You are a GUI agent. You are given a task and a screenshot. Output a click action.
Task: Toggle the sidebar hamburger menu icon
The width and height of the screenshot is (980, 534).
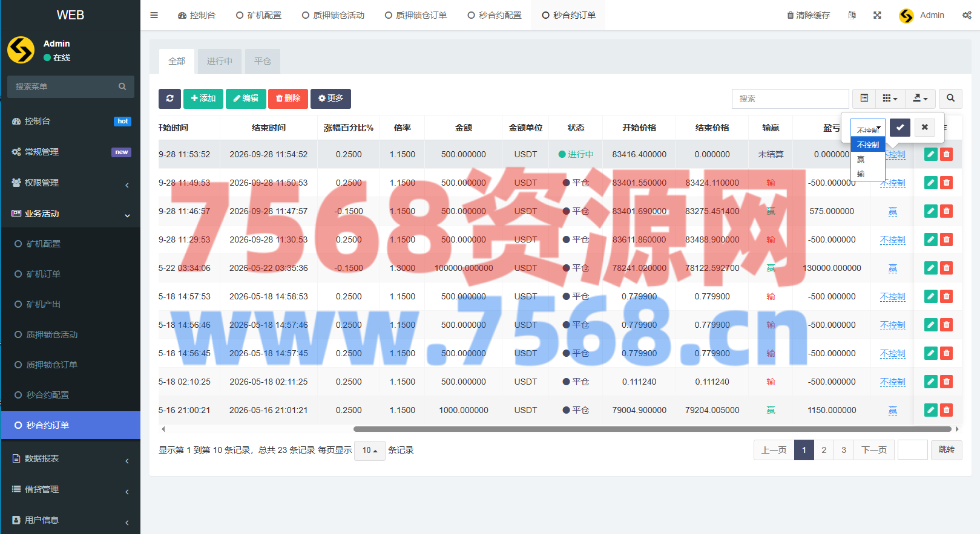154,15
